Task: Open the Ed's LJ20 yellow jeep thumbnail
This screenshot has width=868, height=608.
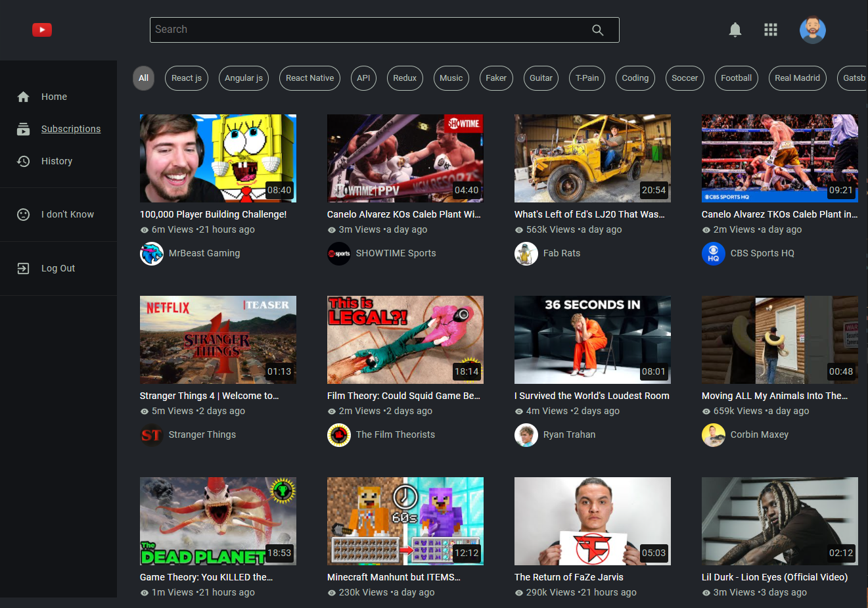Action: point(593,158)
